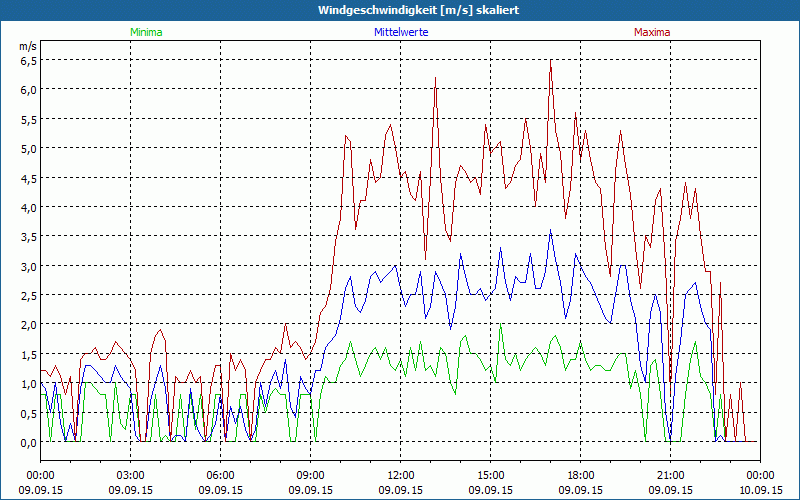This screenshot has width=800, height=500.
Task: Click the m/s unit label on the y-axis
Action: tap(28, 46)
